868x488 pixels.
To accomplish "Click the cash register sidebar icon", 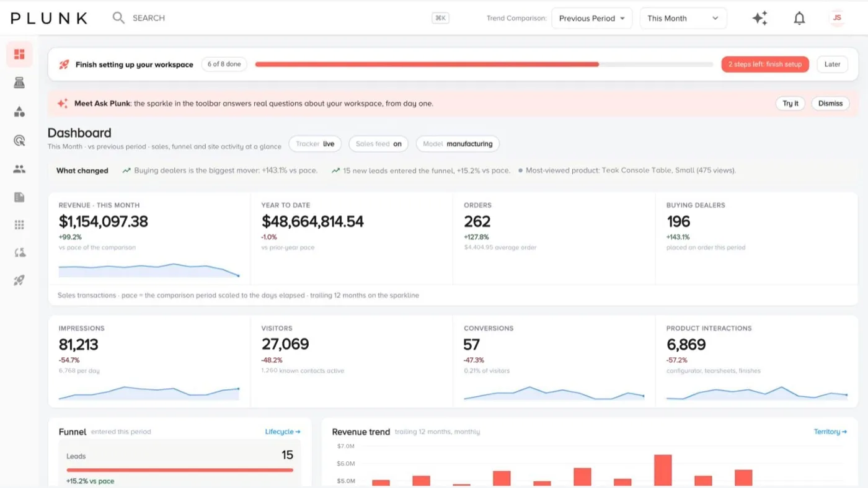I will [19, 83].
